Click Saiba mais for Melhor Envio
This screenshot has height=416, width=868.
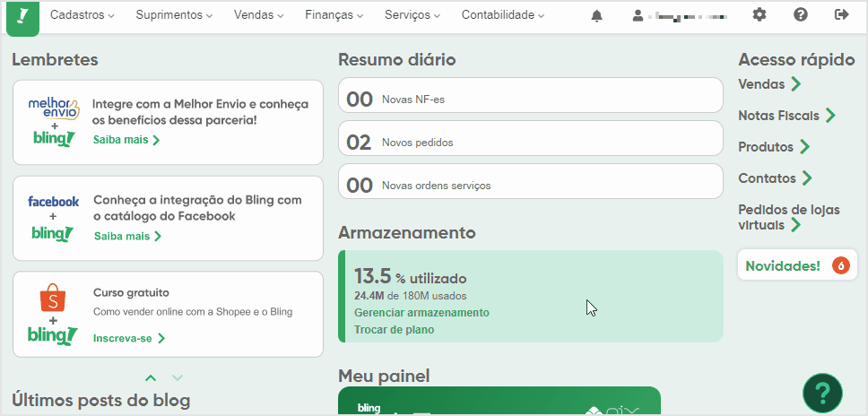point(126,140)
